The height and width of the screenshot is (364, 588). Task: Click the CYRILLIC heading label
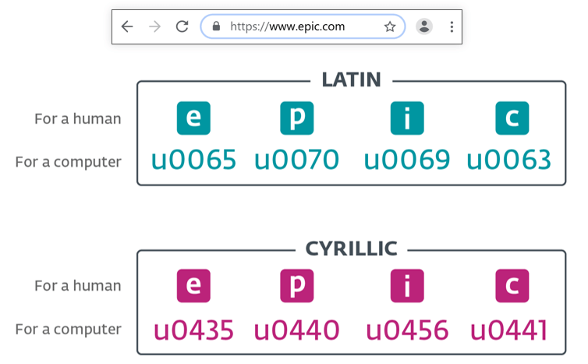point(351,249)
